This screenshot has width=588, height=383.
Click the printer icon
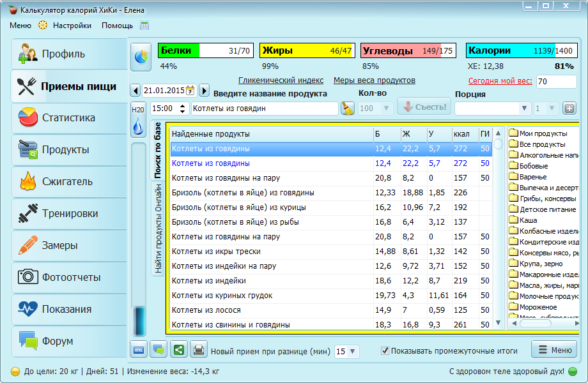point(199,350)
